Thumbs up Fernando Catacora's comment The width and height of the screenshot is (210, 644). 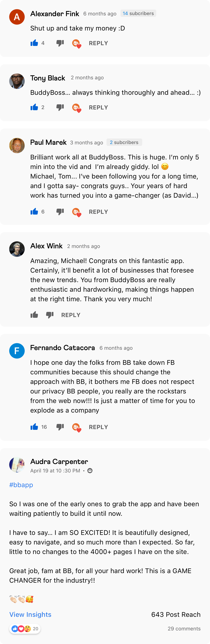[x=34, y=427]
